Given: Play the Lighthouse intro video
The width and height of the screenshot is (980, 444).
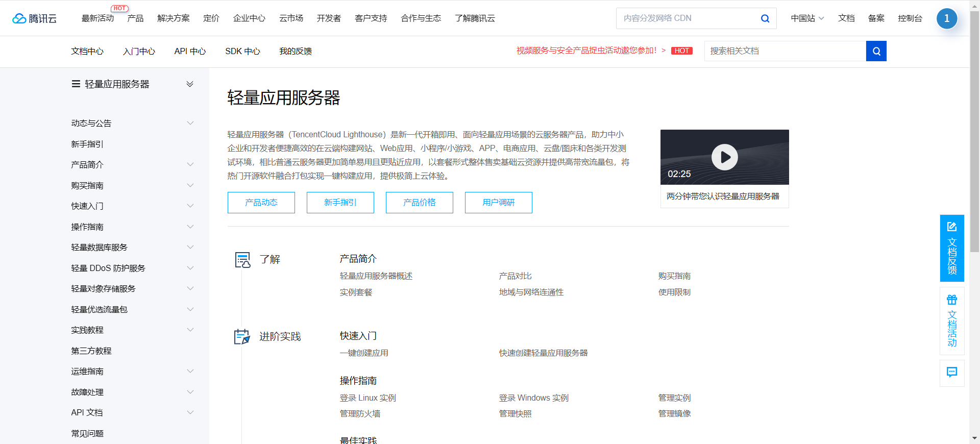Looking at the screenshot, I should (724, 157).
